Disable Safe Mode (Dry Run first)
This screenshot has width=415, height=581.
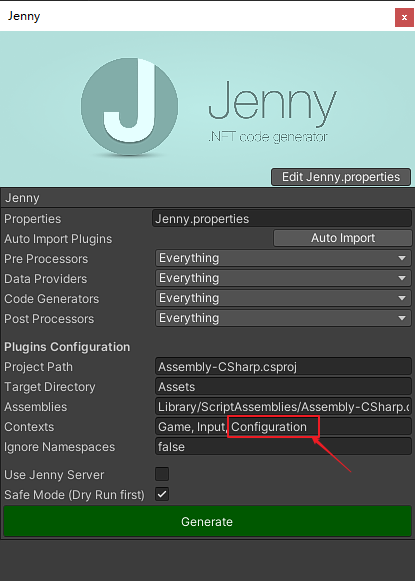[162, 494]
